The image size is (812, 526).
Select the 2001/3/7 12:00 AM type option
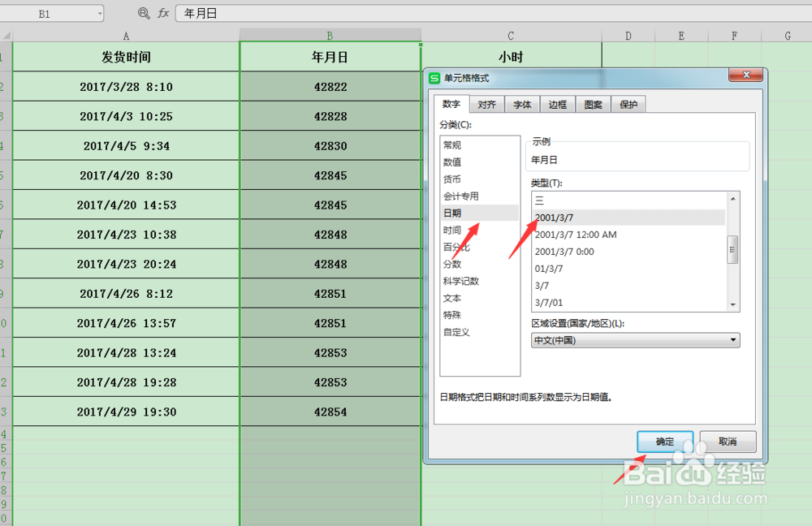tap(577, 234)
